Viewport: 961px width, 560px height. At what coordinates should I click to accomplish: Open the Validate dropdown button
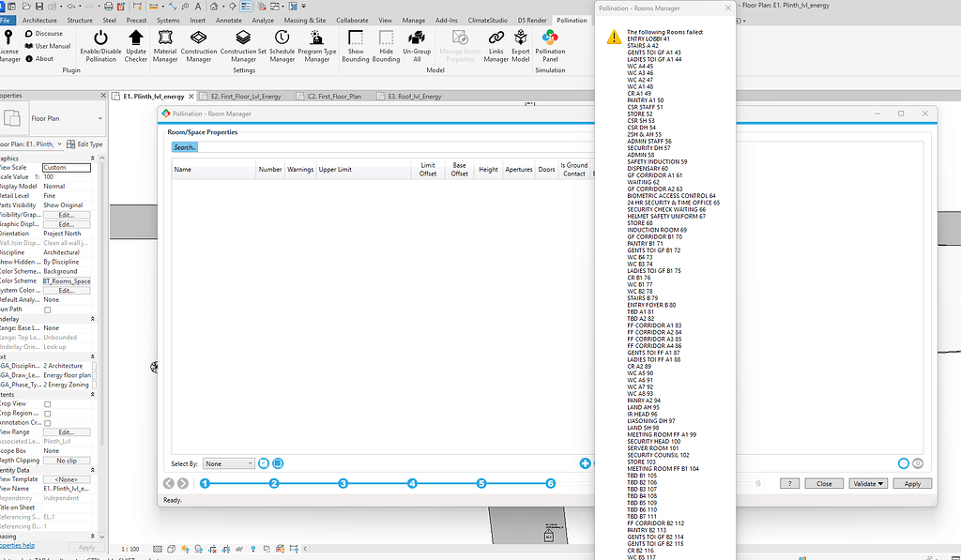[x=868, y=483]
